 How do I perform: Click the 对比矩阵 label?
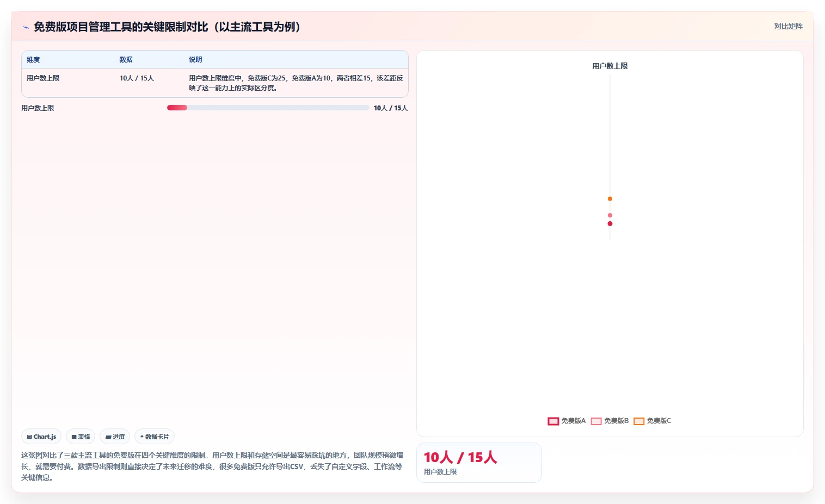788,26
